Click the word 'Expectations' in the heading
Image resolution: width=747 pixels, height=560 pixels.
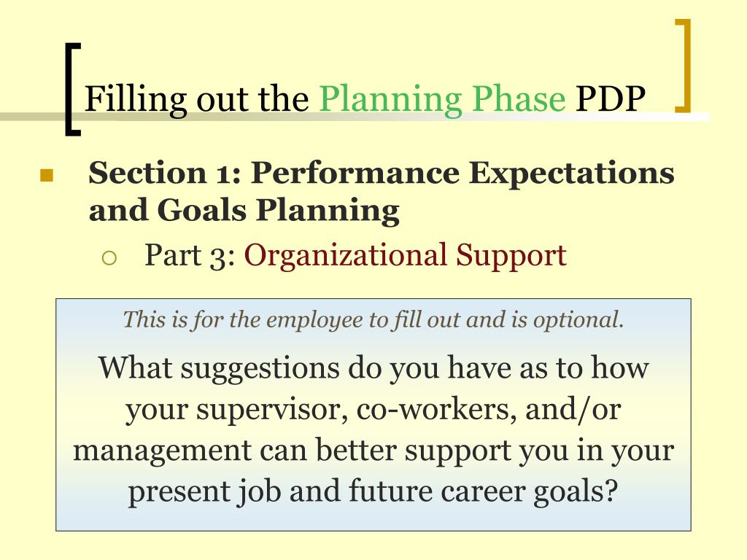(572, 174)
